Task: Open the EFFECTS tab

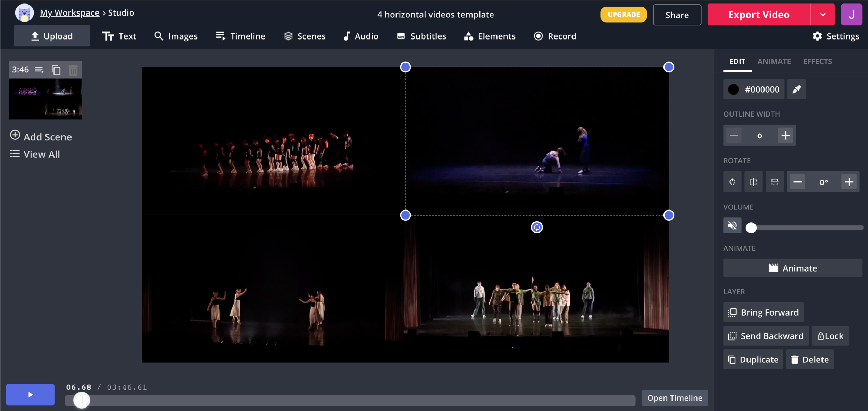Action: (817, 61)
